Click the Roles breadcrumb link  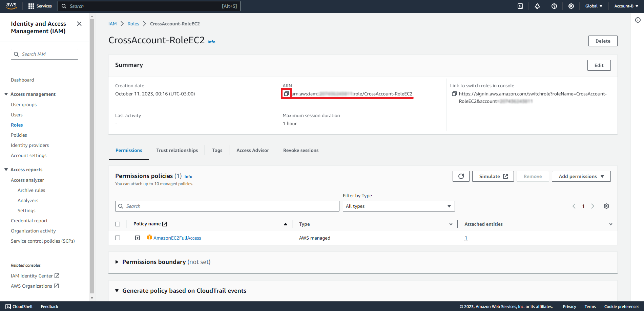point(133,24)
